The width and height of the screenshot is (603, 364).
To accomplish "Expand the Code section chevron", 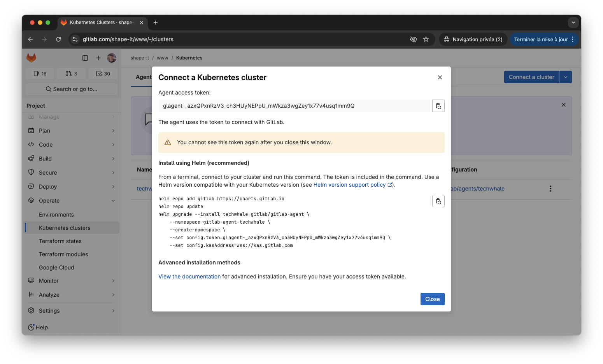I will point(113,145).
